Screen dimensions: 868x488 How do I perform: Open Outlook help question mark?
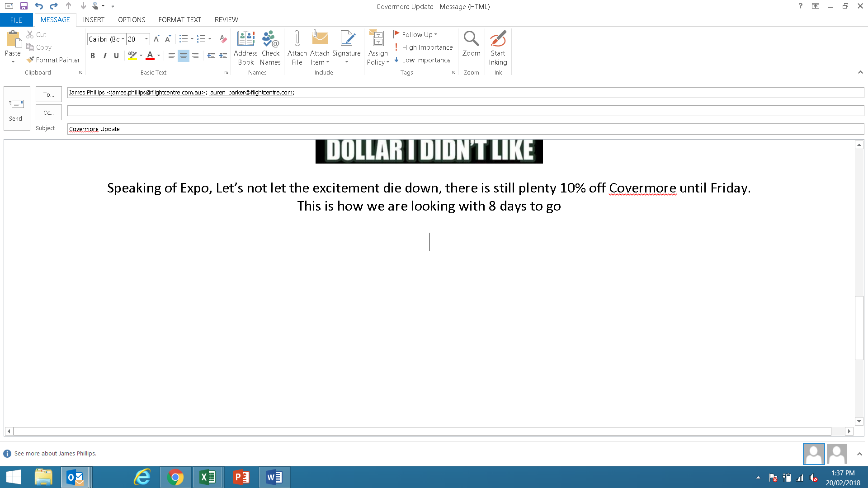pos(801,6)
